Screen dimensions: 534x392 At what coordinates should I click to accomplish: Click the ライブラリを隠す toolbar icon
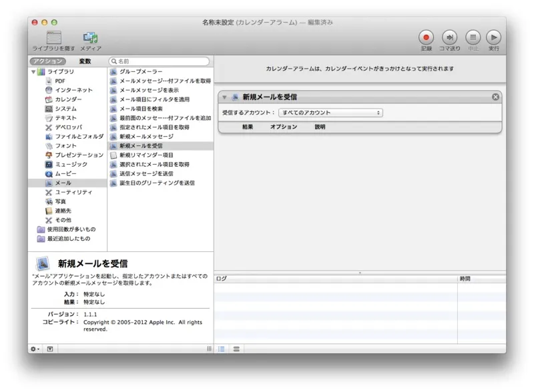point(53,37)
